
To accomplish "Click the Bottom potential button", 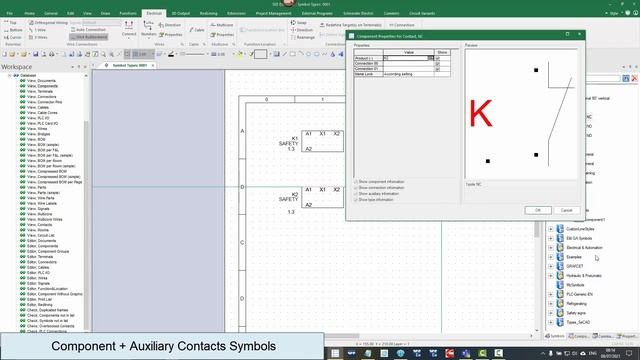I will [13, 30].
